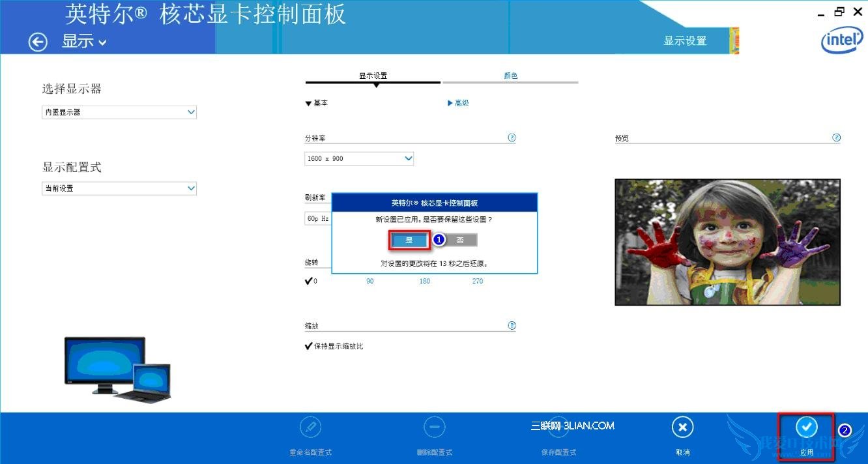Close the control panel window

coord(858,11)
